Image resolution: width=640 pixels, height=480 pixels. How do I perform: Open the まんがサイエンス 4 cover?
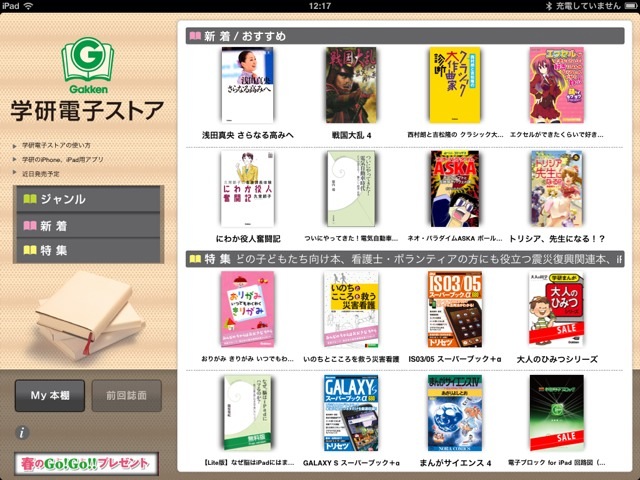click(455, 413)
